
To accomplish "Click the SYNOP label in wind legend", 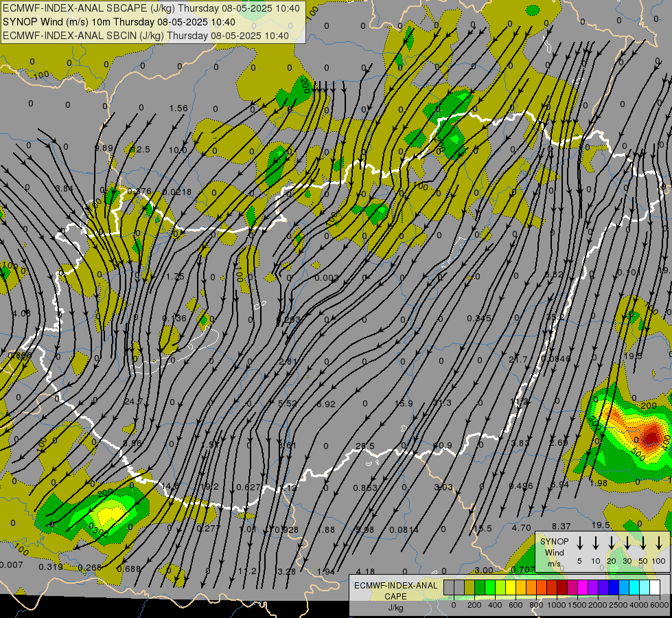I will pyautogui.click(x=554, y=542).
